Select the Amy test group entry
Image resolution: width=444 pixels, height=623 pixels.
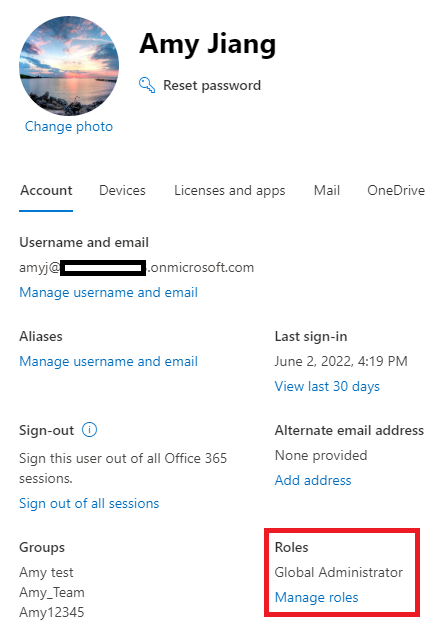coord(46,573)
